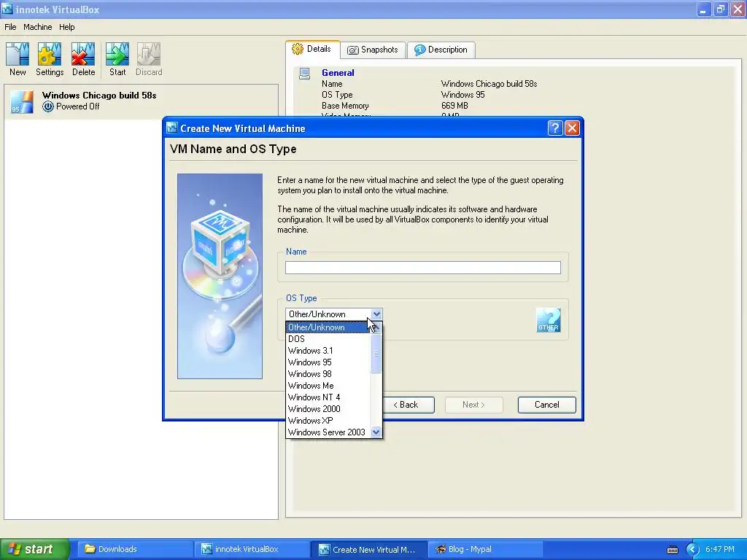Start the selected virtual machine
Viewport: 747px width, 560px height.
pos(117,59)
